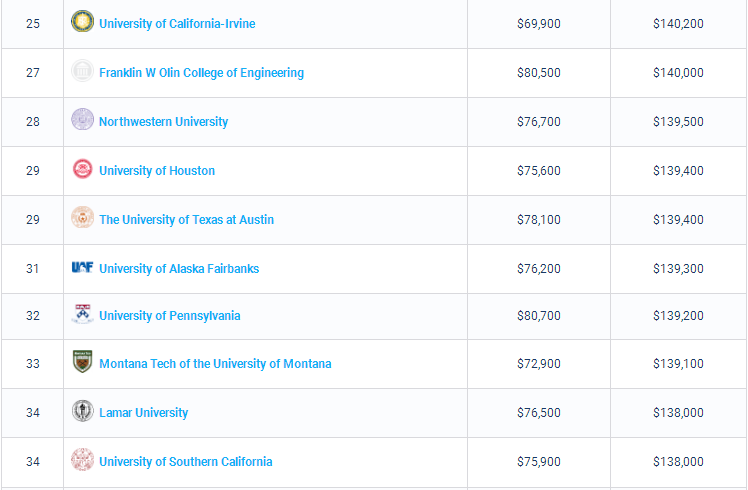The width and height of the screenshot is (748, 490).
Task: Click the UAF logo icon
Action: [82, 267]
